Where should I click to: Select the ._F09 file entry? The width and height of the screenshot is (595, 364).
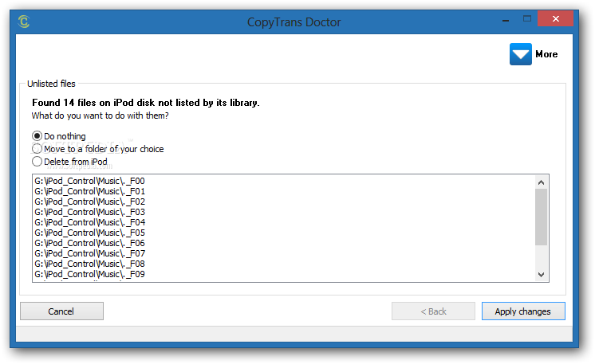(x=89, y=274)
